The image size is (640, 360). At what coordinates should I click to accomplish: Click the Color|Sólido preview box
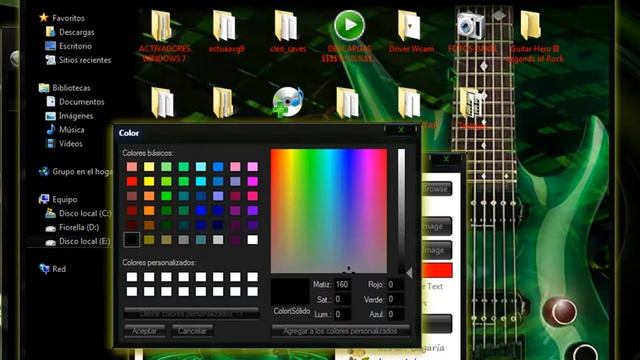tap(290, 292)
